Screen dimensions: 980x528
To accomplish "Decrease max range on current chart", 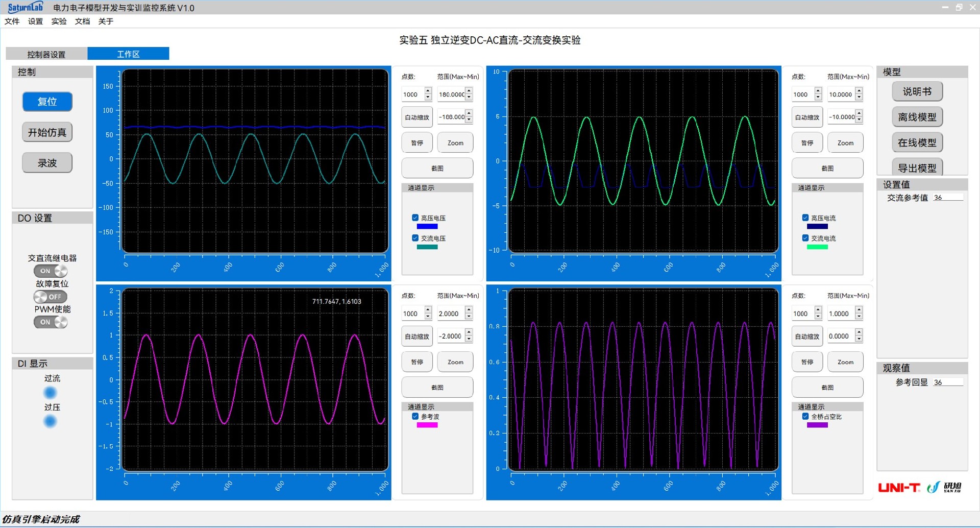I will (859, 98).
